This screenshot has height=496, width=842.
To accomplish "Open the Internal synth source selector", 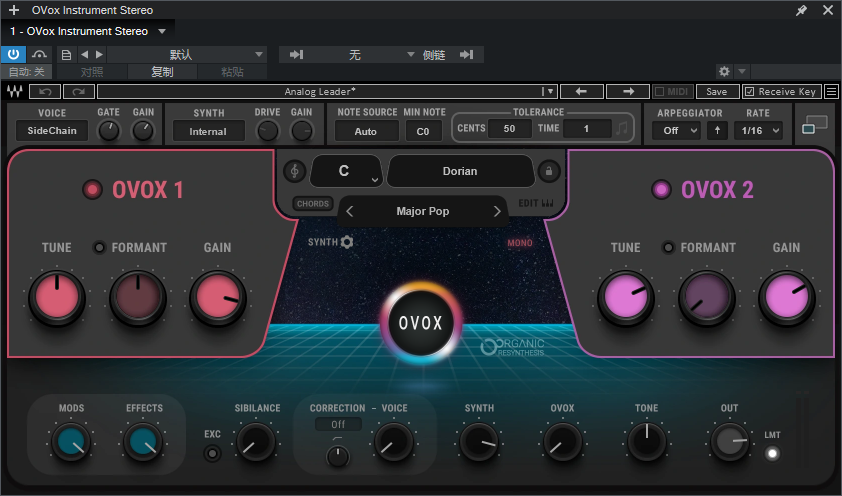I will coord(208,131).
